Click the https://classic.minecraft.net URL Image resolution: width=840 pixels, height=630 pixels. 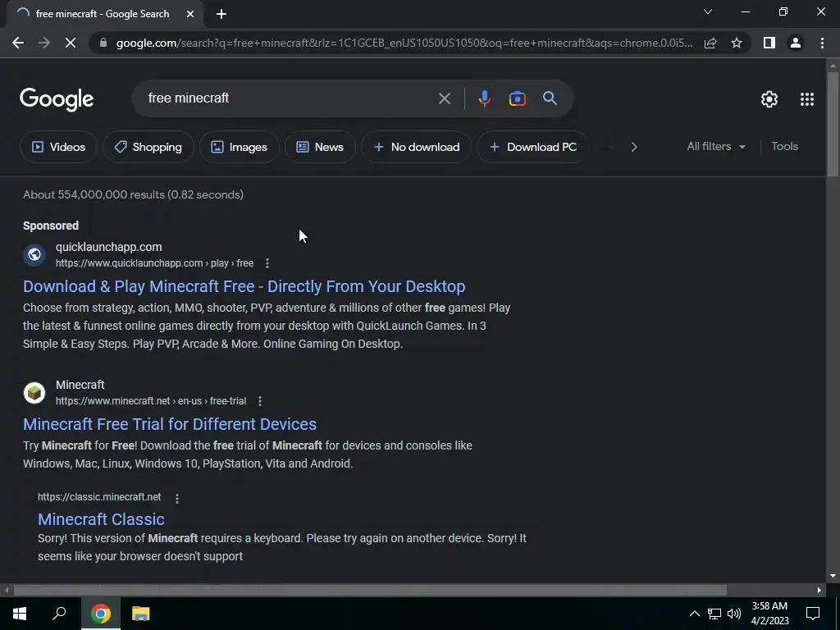point(99,497)
